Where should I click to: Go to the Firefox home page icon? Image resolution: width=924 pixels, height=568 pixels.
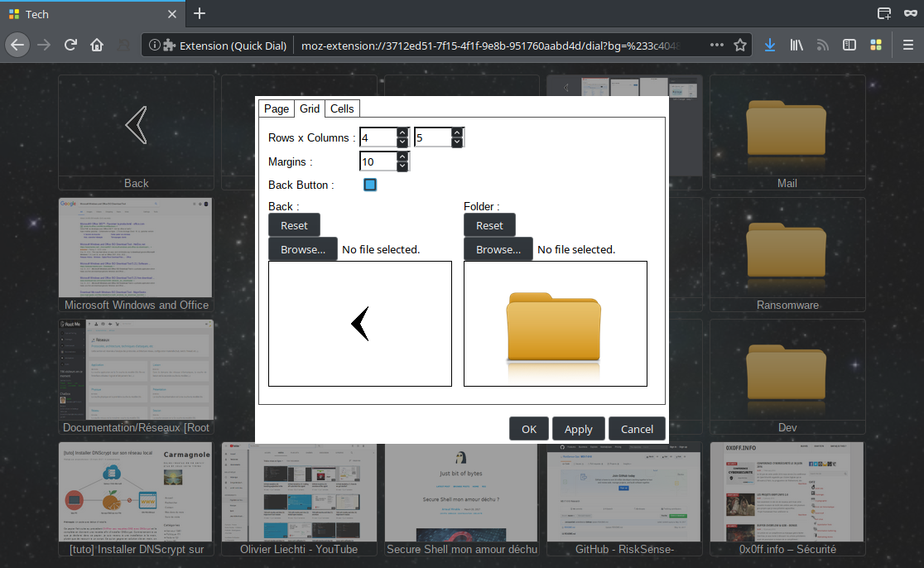97,45
